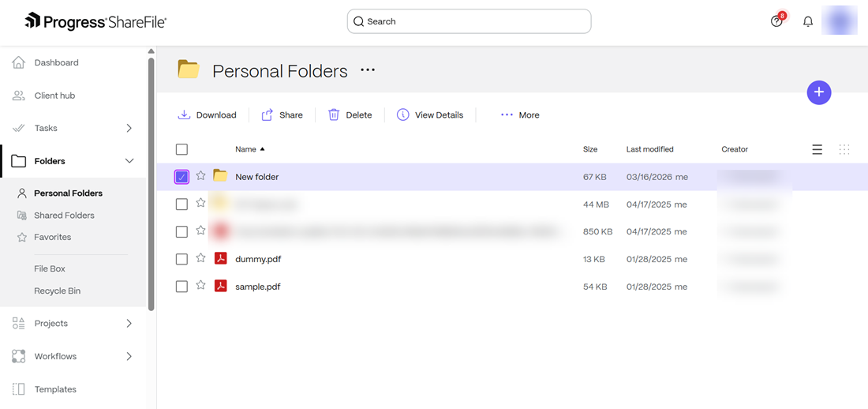Sort by Last modified column header
The height and width of the screenshot is (409, 868).
coord(650,149)
